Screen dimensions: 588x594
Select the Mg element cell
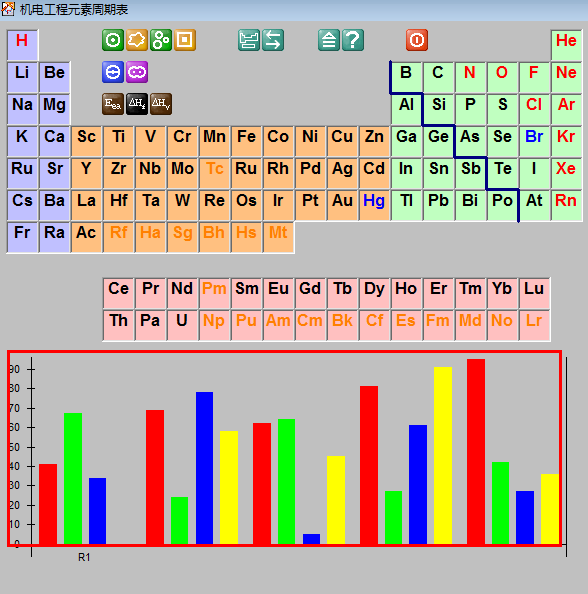click(x=55, y=109)
